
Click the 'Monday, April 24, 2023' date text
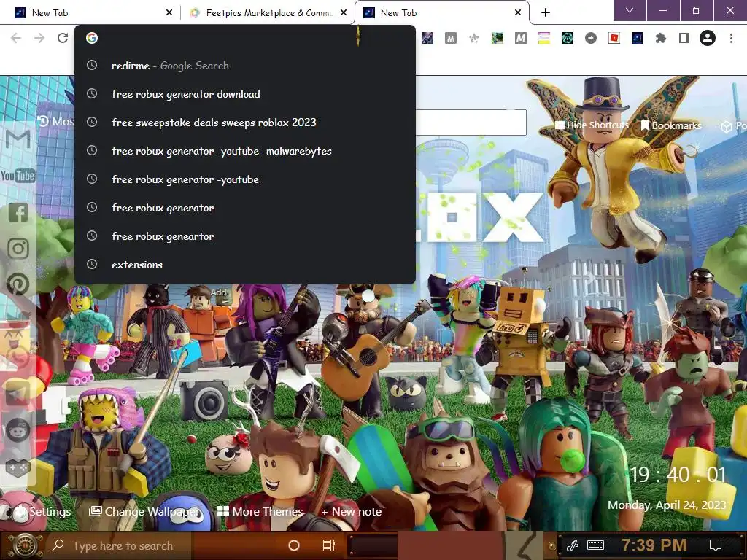(x=667, y=505)
